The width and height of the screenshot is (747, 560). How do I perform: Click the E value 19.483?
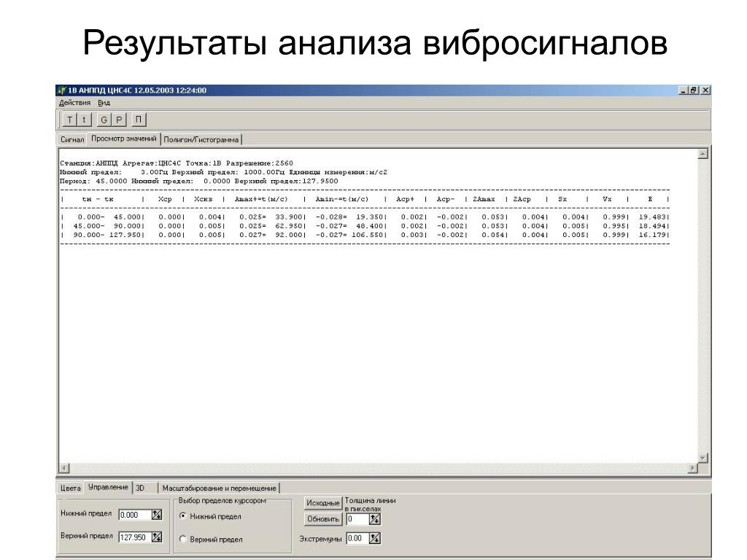tap(651, 217)
